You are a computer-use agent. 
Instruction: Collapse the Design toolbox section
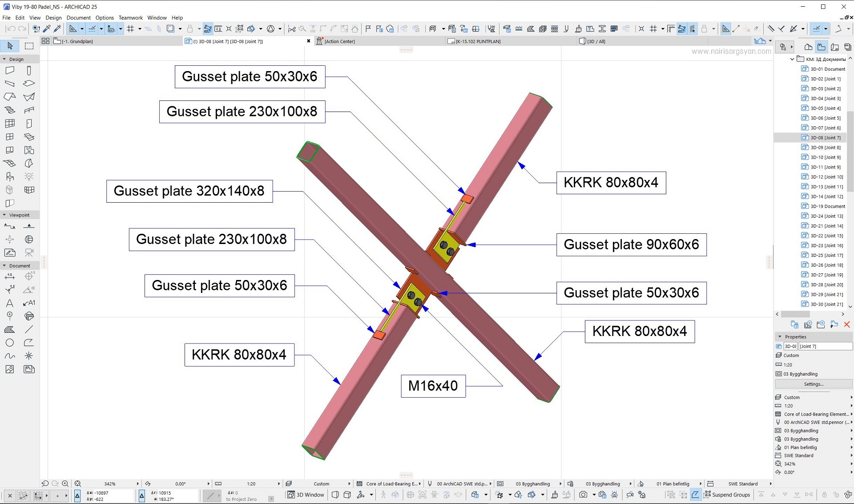(x=4, y=59)
